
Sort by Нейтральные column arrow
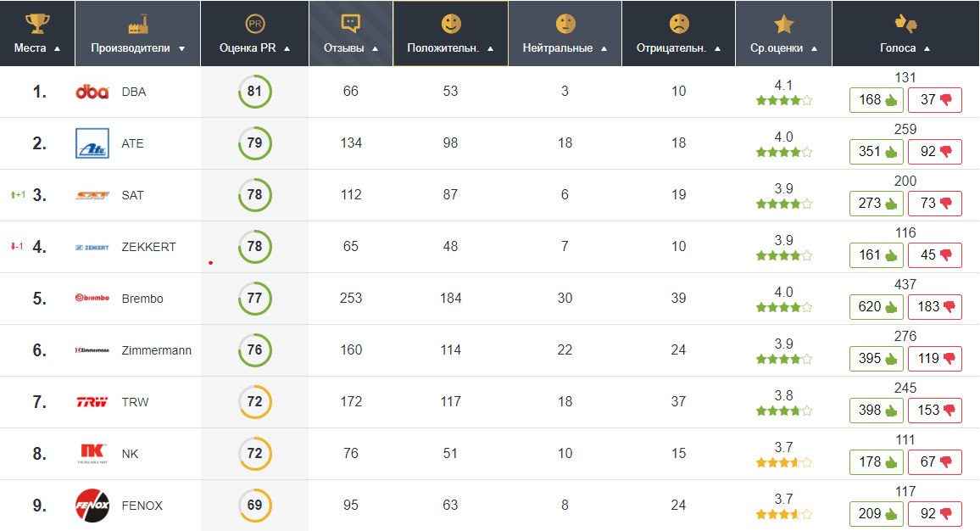coord(604,49)
